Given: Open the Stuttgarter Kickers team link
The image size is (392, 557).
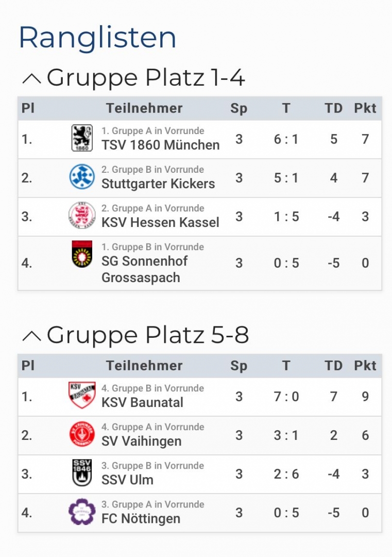Looking at the screenshot, I should tap(158, 184).
